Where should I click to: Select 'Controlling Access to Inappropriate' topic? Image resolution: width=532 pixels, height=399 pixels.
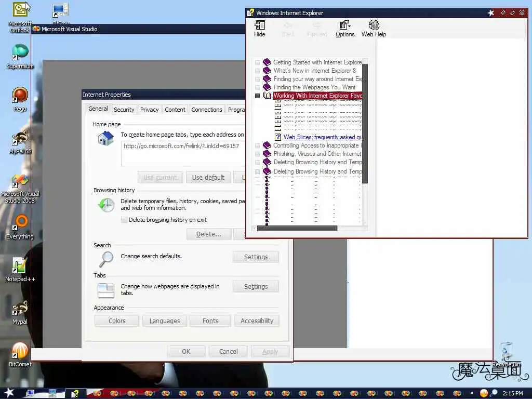click(x=317, y=145)
